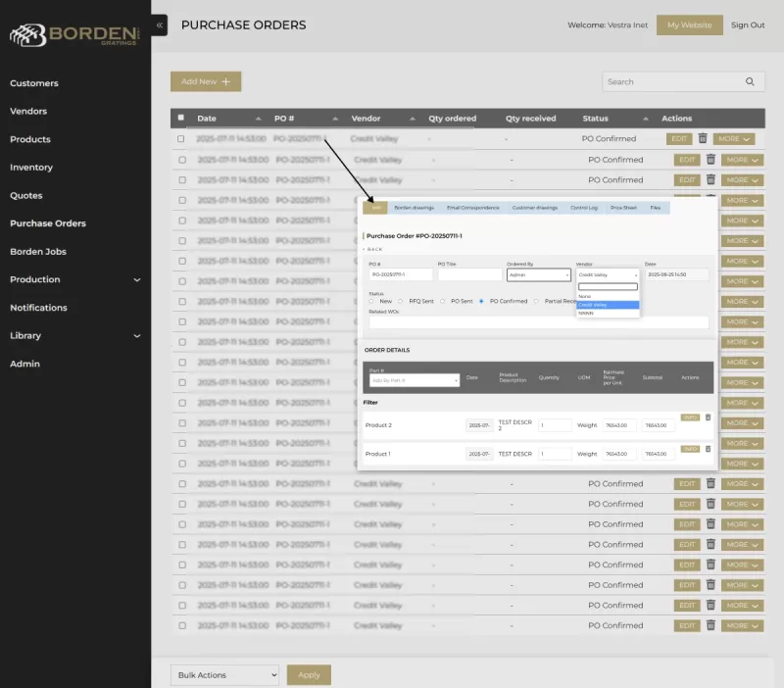Select the RFQ Sent status radio button
Viewport: 784px width, 688px height.
[x=402, y=302]
